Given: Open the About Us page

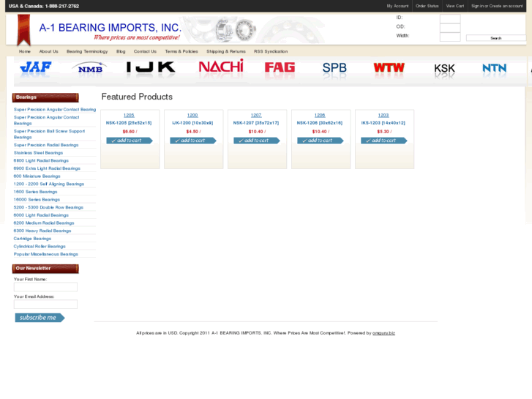Looking at the screenshot, I should (48, 52).
